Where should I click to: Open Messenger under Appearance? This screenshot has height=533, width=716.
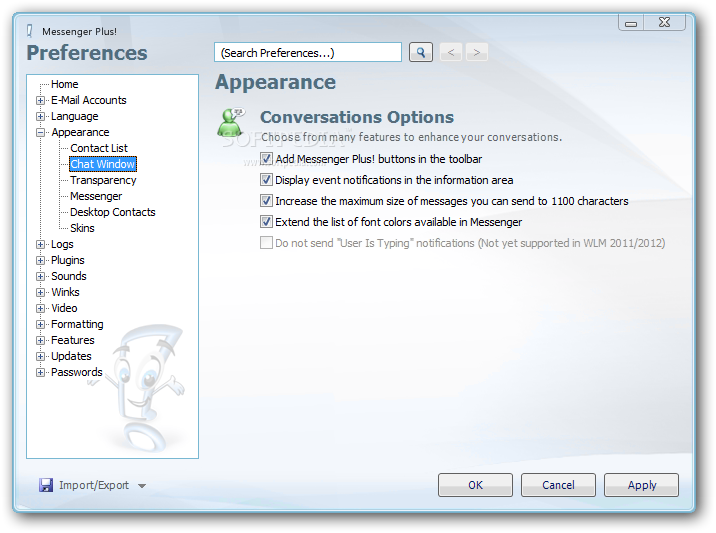96,196
